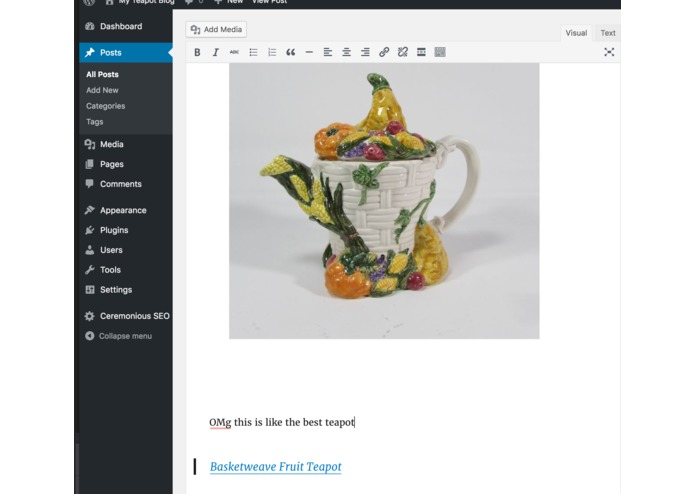The width and height of the screenshot is (695, 494).
Task: Apply italic formatting
Action: 216,52
